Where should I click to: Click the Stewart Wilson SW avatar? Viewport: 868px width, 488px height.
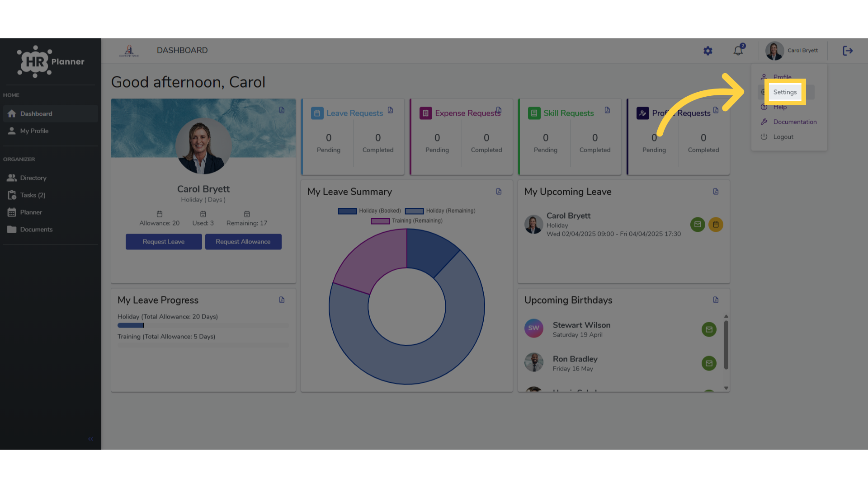(x=534, y=328)
